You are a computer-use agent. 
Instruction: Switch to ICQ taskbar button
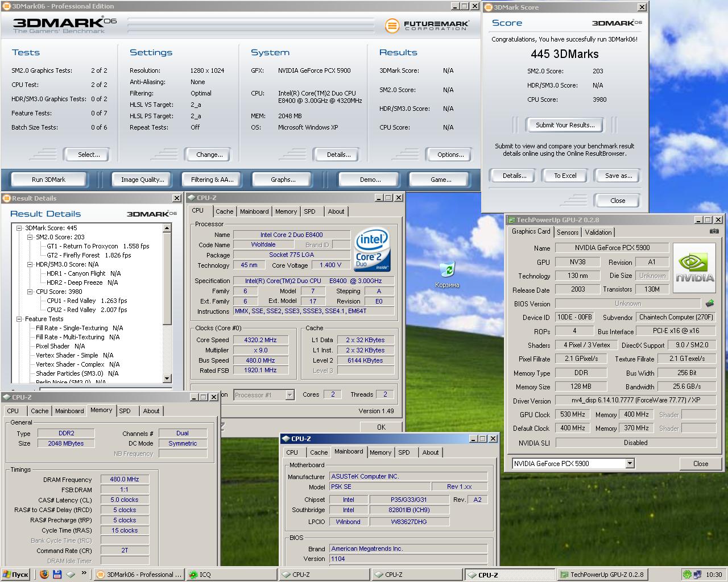tap(231, 575)
